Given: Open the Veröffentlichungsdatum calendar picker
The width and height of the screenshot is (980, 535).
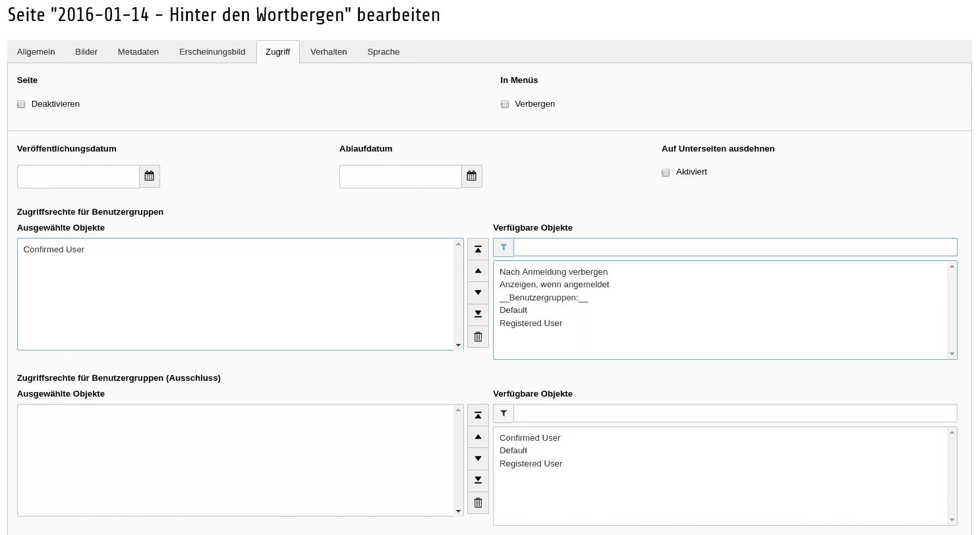Looking at the screenshot, I should [149, 176].
